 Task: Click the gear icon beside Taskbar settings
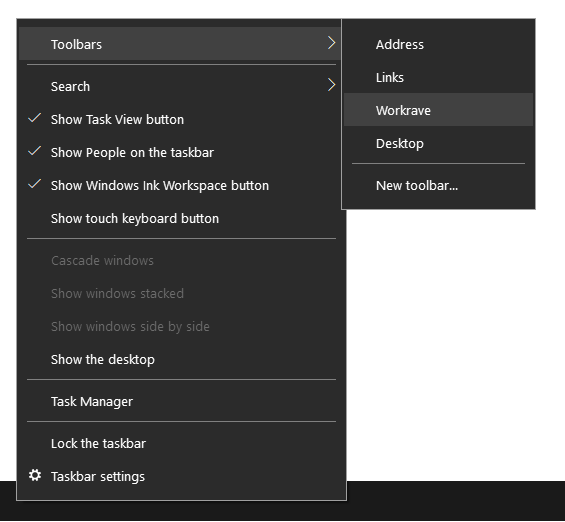tap(35, 476)
